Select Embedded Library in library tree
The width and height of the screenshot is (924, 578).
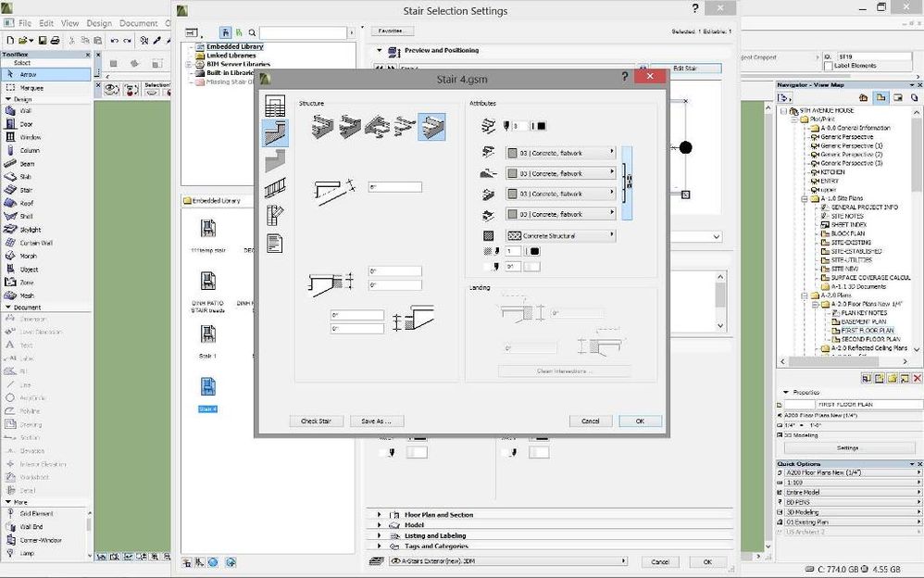(234, 46)
